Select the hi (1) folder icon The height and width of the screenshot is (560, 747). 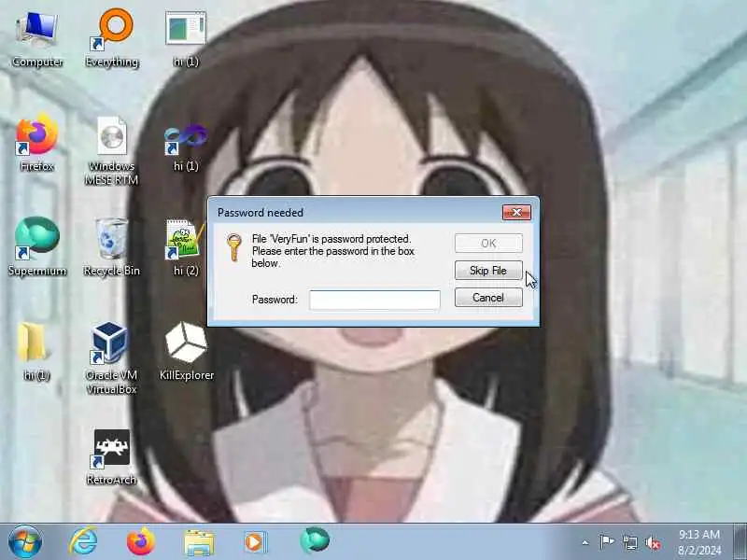(x=35, y=352)
